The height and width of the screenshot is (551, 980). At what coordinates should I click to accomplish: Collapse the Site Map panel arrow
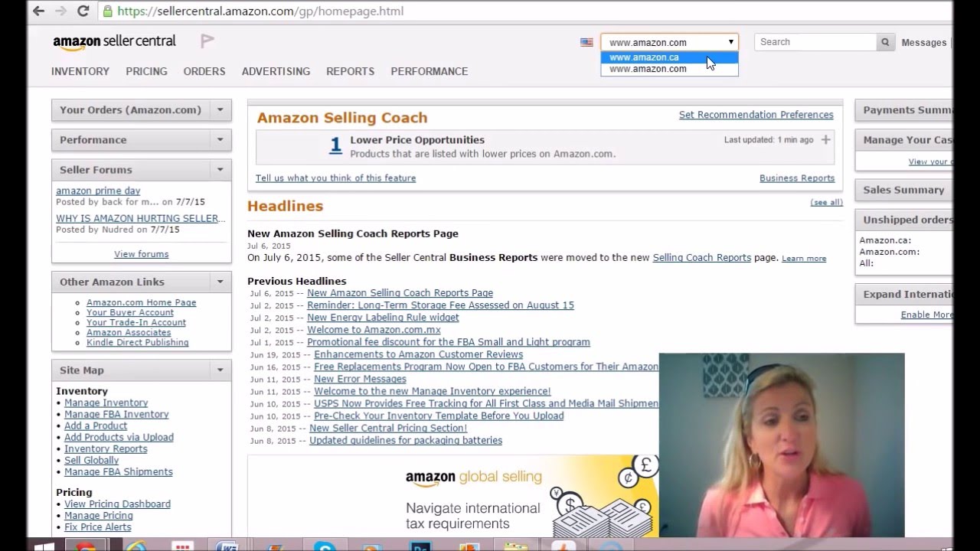[220, 370]
